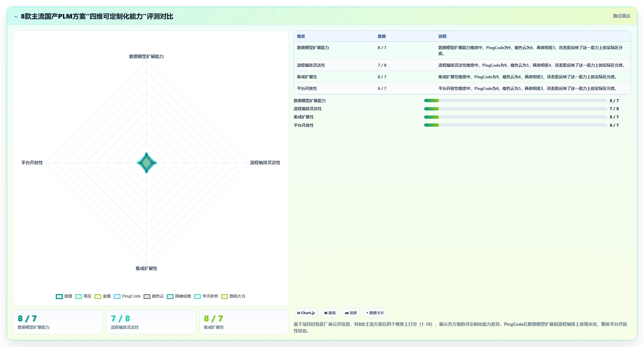Image resolution: width=644 pixels, height=347 pixels.
Task: Toggle the 金蝶 legend series
Action: tap(102, 296)
